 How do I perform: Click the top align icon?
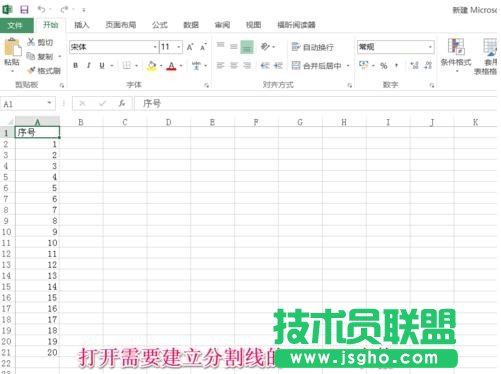221,46
